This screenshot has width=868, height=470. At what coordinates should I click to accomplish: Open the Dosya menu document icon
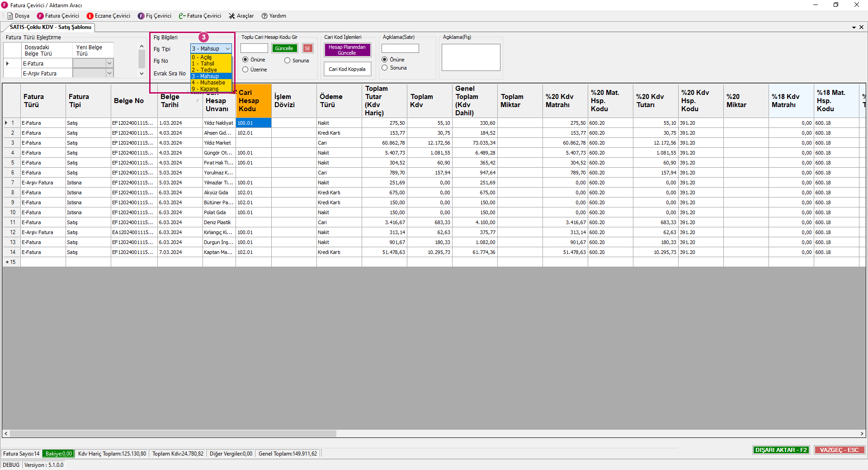click(10, 16)
